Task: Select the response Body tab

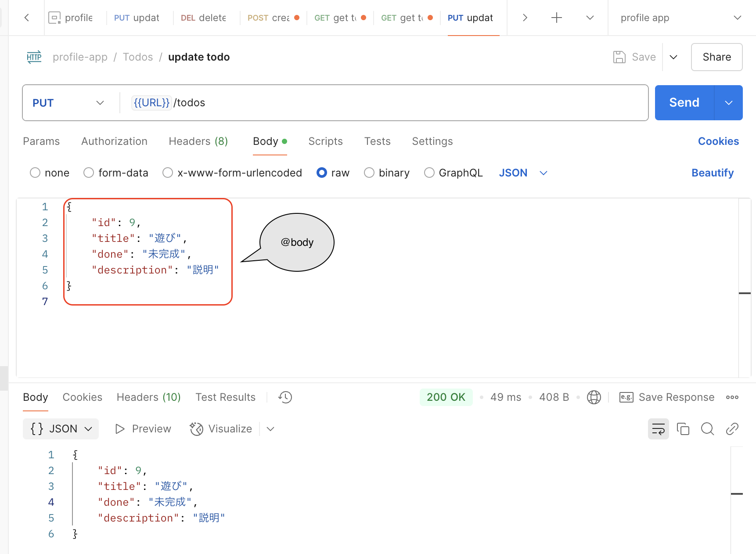Action: 36,397
